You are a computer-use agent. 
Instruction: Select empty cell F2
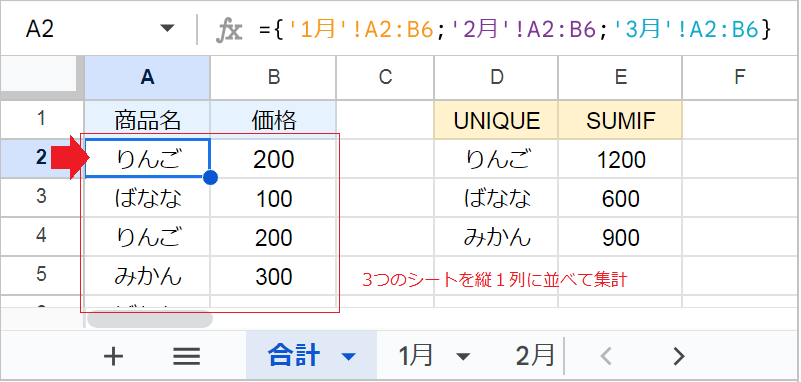(739, 159)
